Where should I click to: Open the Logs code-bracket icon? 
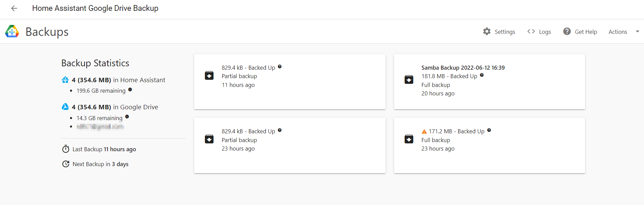coord(531,31)
